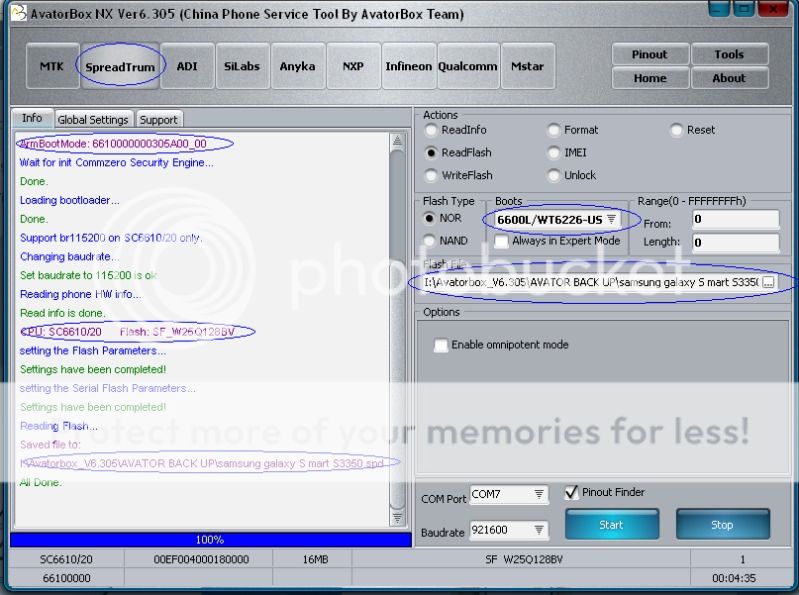Click status bar cell '00EF004000180000'
799x595 pixels.
click(x=201, y=559)
